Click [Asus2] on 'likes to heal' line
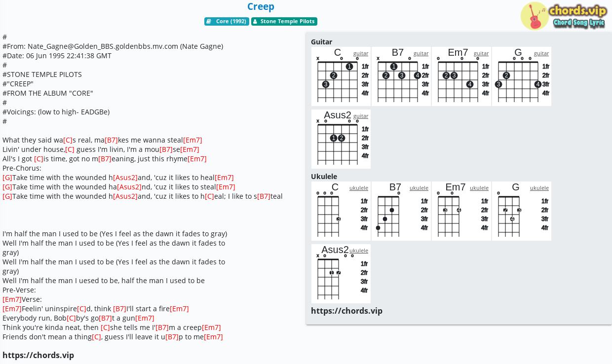The image size is (612, 364). point(125,178)
